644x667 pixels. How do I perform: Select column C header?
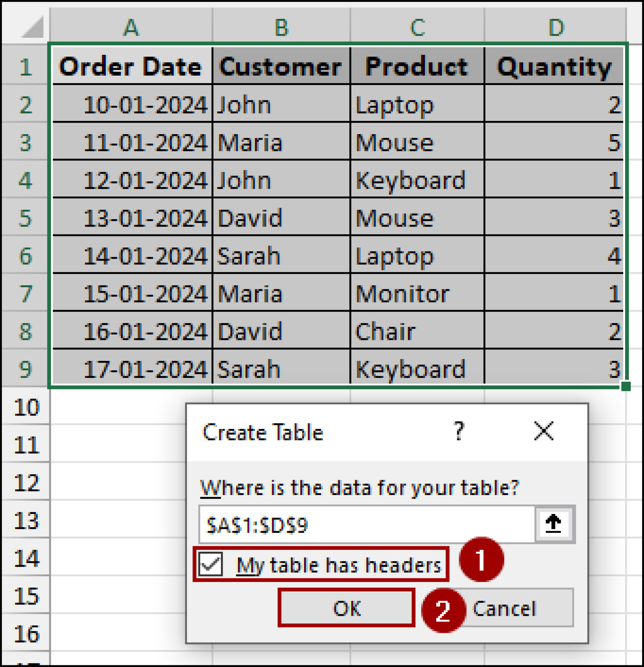coord(417,27)
